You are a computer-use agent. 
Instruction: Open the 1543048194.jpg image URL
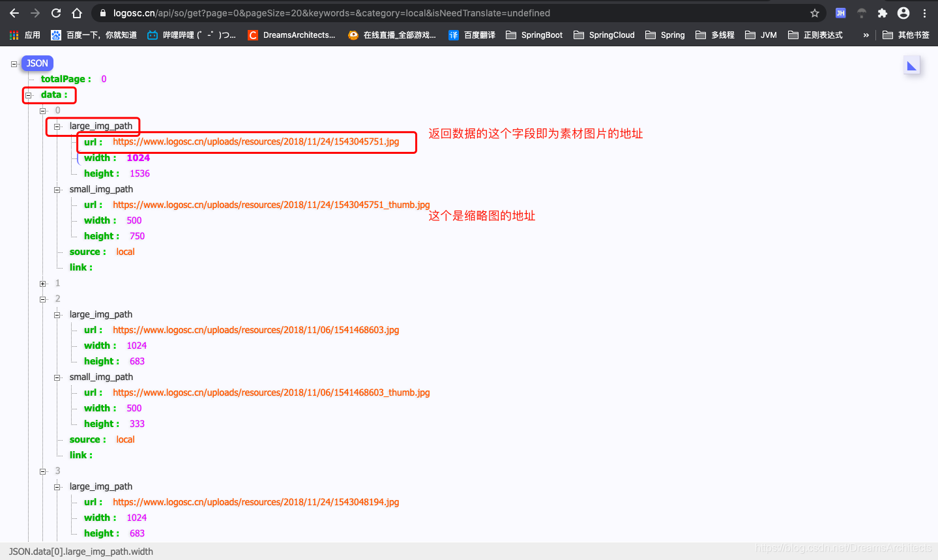coord(256,502)
